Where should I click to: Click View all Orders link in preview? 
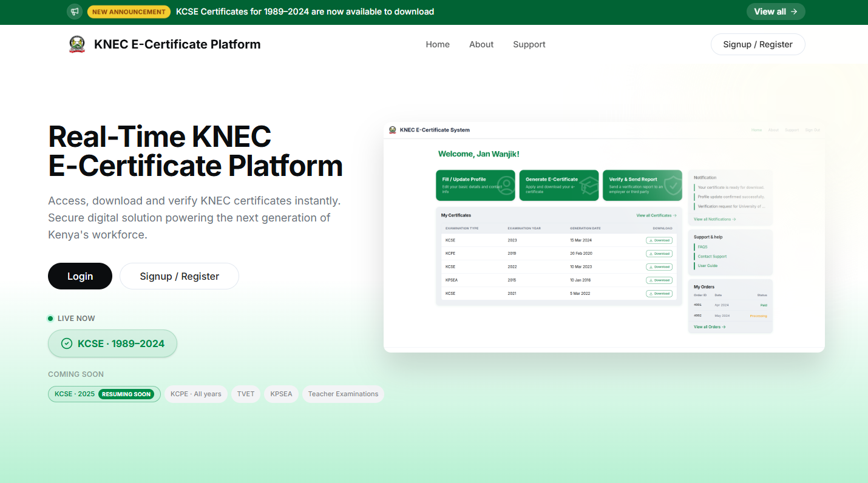[710, 327]
